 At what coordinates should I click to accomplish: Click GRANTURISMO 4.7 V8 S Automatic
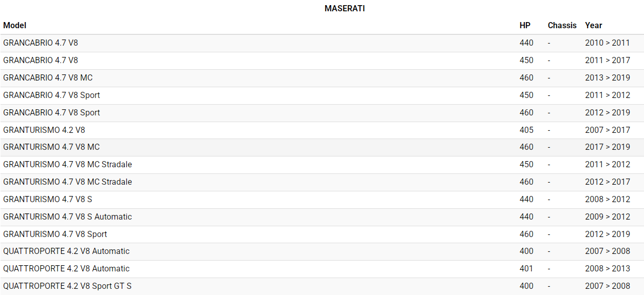tap(67, 217)
